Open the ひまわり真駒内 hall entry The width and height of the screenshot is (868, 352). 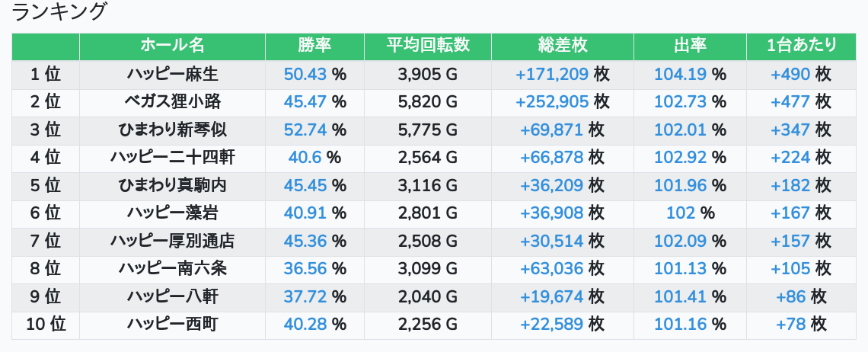(172, 185)
